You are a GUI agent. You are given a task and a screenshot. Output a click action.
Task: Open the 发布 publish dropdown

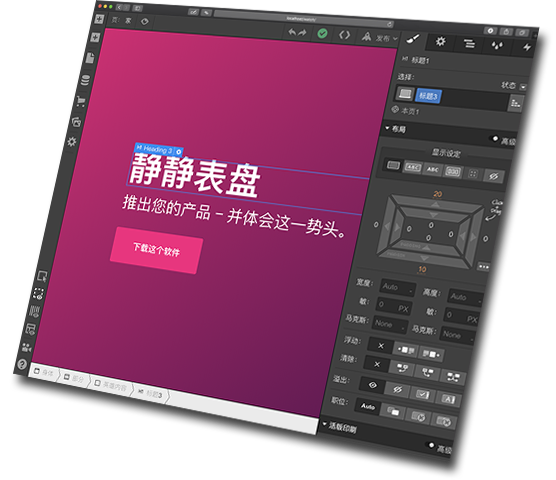(380, 37)
